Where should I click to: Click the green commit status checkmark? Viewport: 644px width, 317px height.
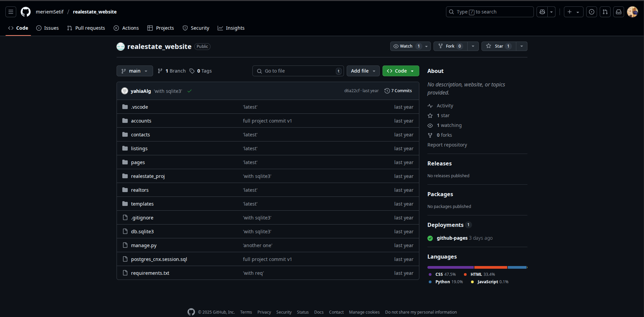pyautogui.click(x=190, y=91)
